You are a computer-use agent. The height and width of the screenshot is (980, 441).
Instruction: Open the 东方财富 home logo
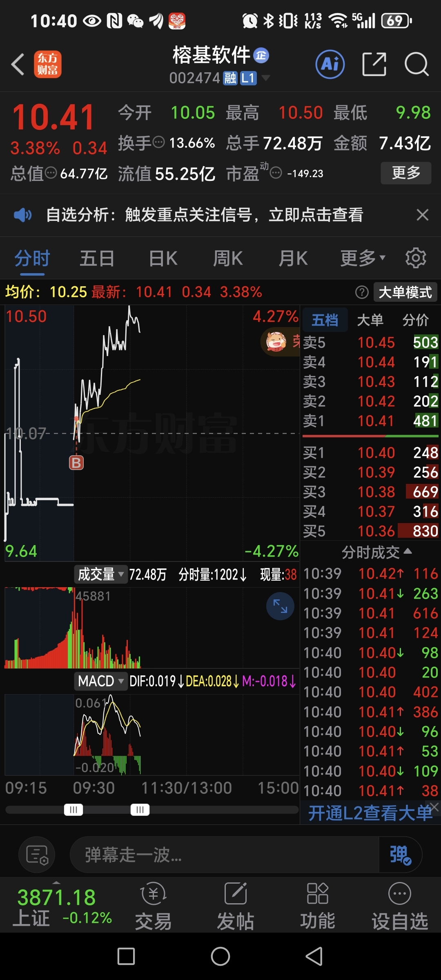[47, 65]
